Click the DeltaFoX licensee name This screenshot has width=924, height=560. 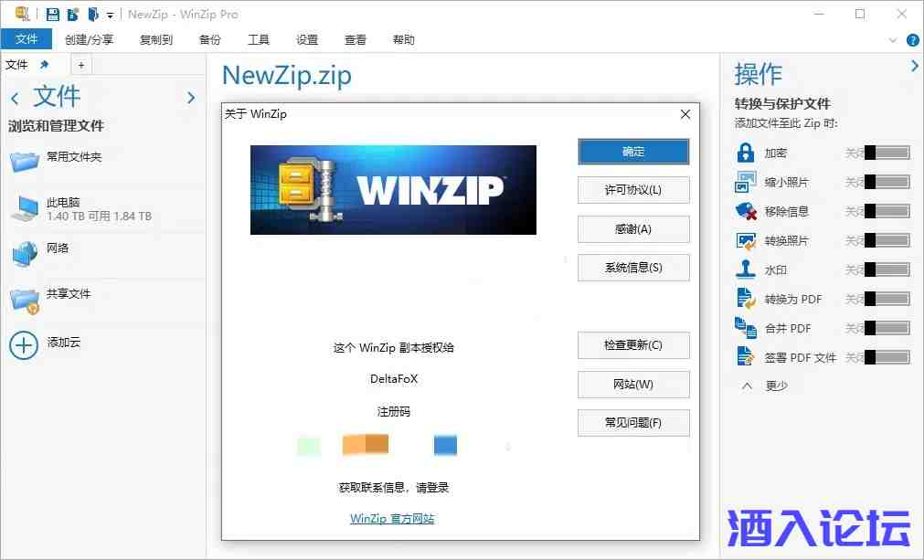(x=394, y=379)
